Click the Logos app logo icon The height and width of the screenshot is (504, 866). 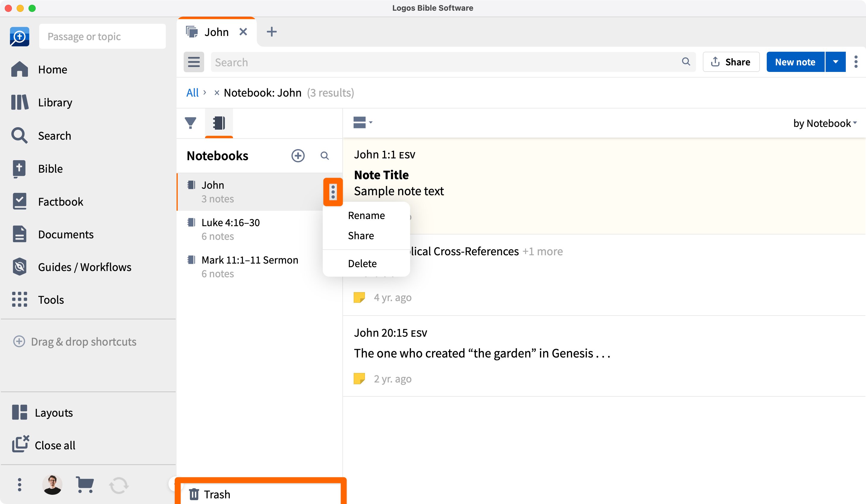click(x=20, y=37)
